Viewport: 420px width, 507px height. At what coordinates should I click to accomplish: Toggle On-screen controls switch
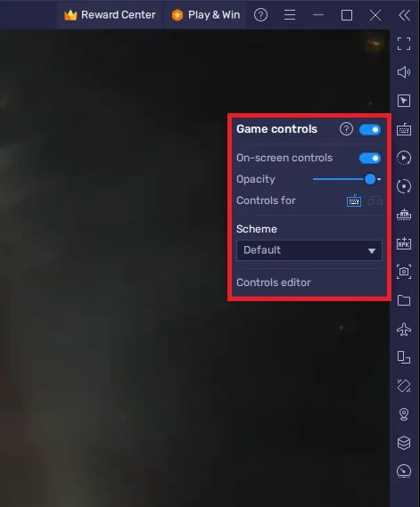click(370, 158)
